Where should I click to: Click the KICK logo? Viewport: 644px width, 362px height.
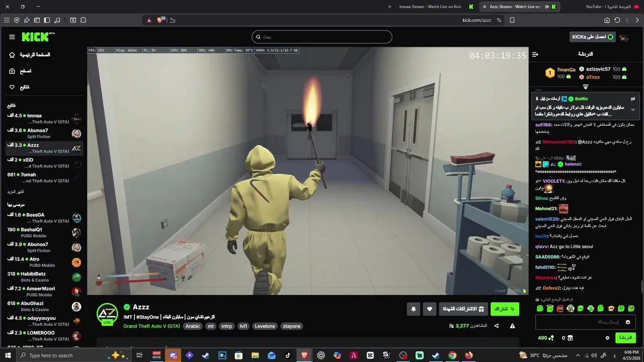pyautogui.click(x=38, y=37)
